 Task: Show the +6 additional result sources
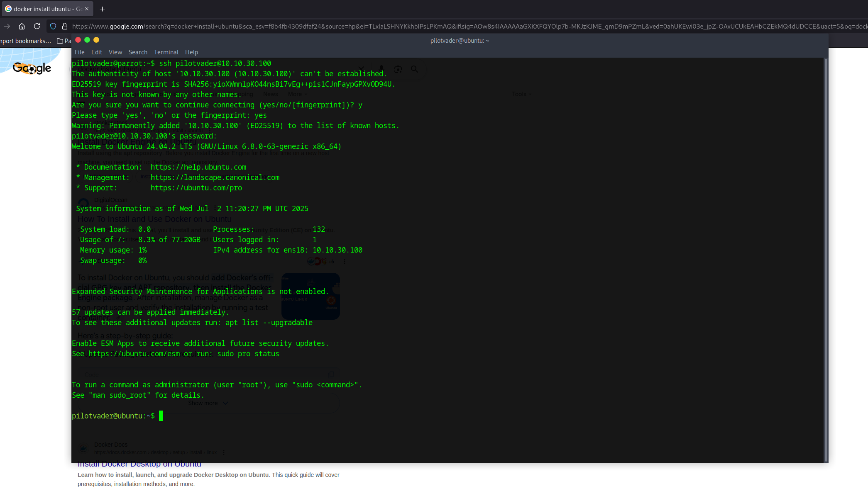coord(331,261)
